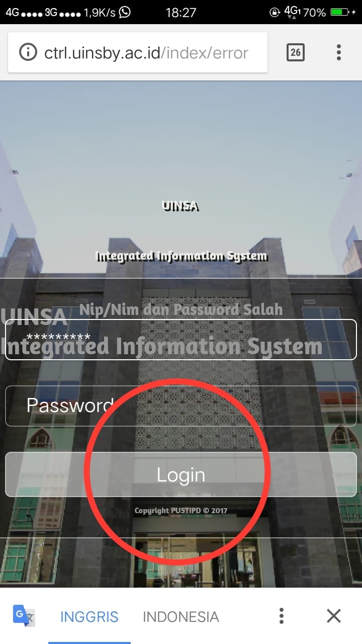Tap the Google Translate logo icon
This screenshot has height=644, width=362.
24,616
